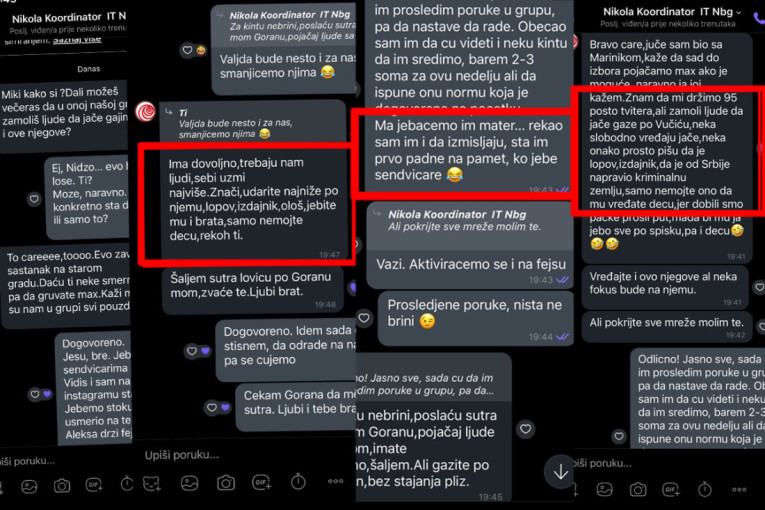This screenshot has width=765, height=510.
Task: Tap the heart reaction count on the 'Valjda bude nesto' message
Action: 194,50
